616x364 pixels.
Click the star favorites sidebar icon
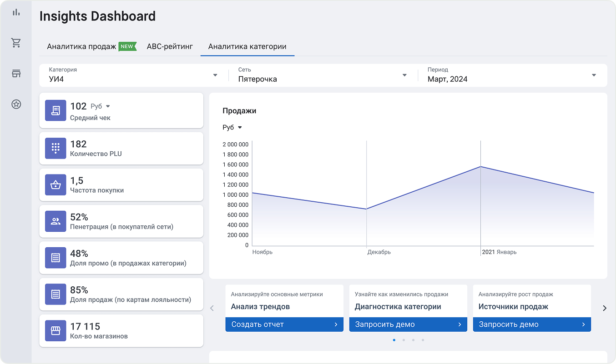click(16, 105)
